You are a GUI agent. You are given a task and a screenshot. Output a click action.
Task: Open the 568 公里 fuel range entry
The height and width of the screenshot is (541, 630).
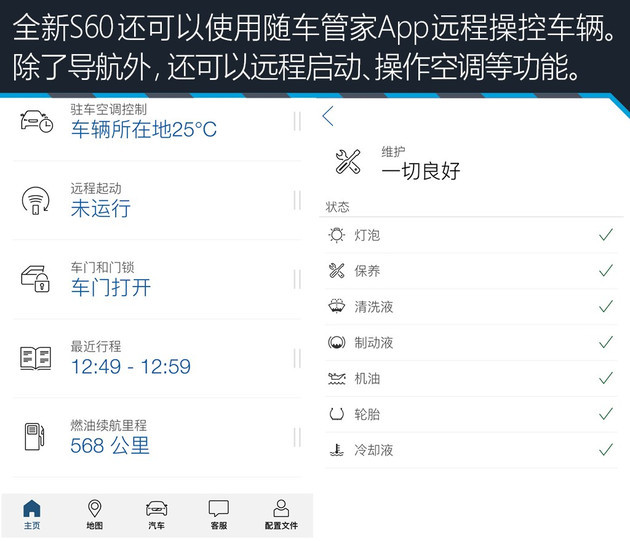tap(110, 445)
